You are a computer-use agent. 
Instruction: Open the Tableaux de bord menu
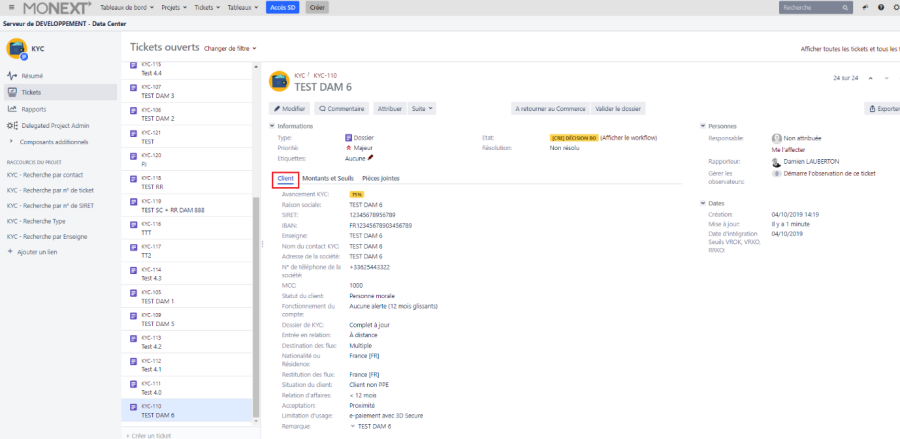123,7
